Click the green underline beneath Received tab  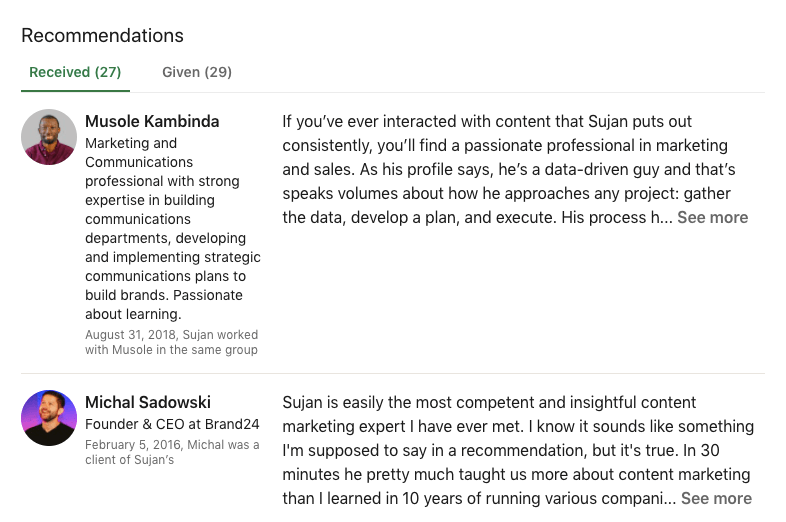coord(75,92)
